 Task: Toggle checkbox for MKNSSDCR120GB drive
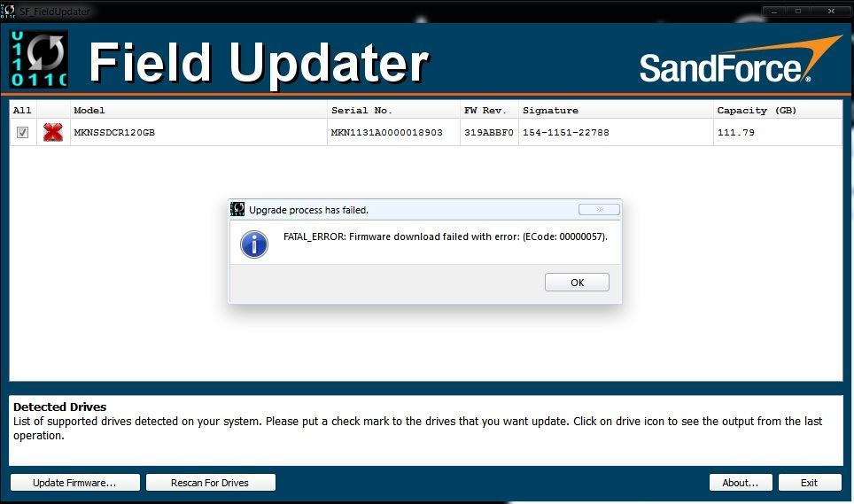22,132
